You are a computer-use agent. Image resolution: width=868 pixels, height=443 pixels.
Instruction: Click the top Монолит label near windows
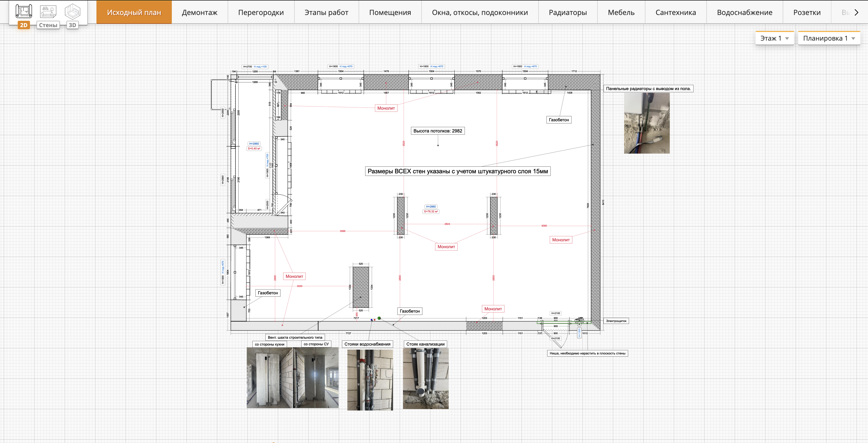(386, 108)
